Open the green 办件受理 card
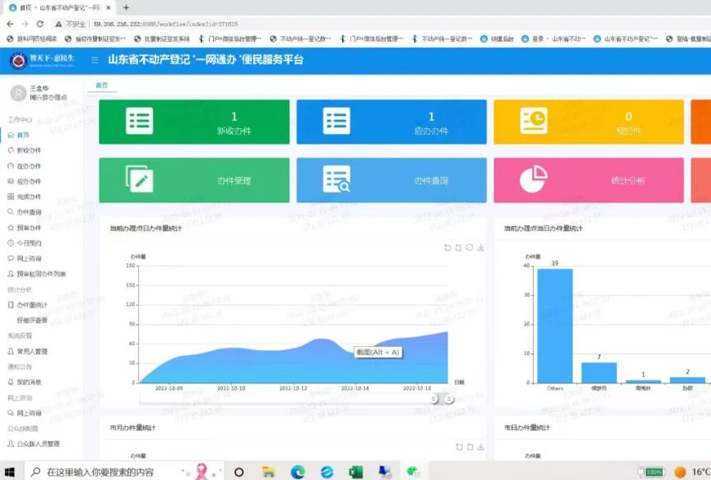The image size is (711, 480). (x=194, y=180)
